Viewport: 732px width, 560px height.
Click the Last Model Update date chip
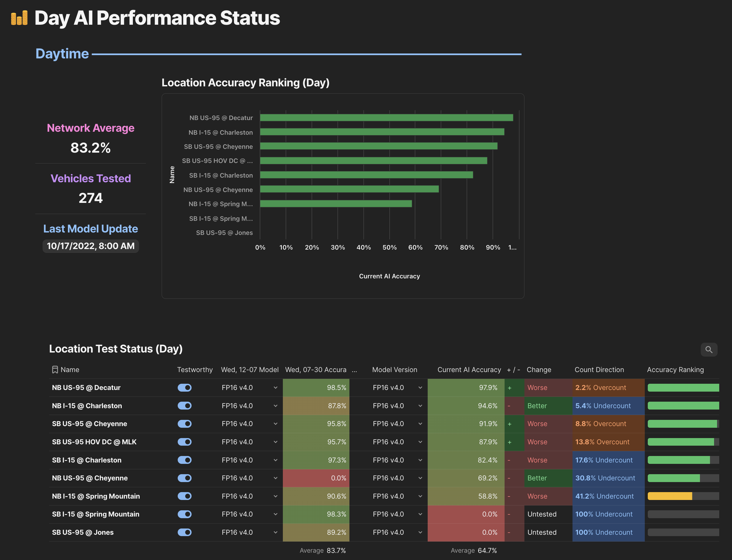pyautogui.click(x=91, y=246)
